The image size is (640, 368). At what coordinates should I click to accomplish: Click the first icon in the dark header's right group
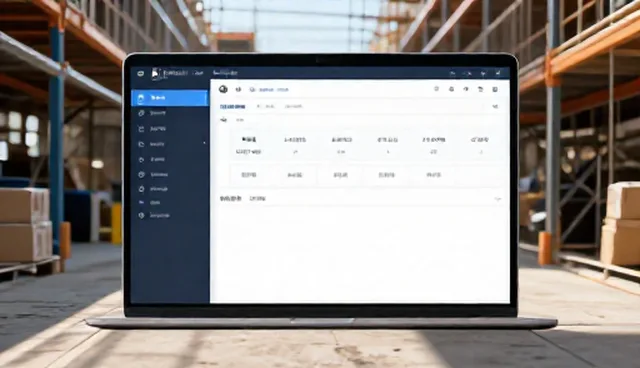tap(453, 73)
